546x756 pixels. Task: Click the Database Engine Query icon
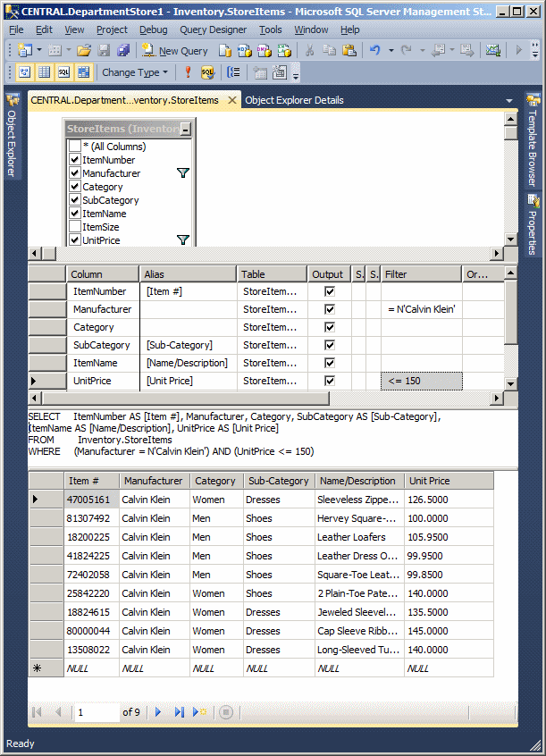coord(225,51)
